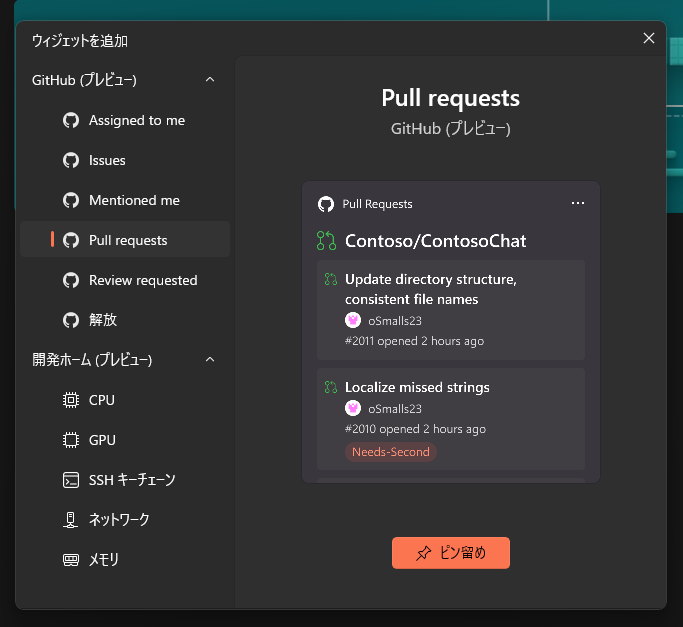Open the Update directory structure pull request
This screenshot has height=627, width=683.
[x=451, y=310]
